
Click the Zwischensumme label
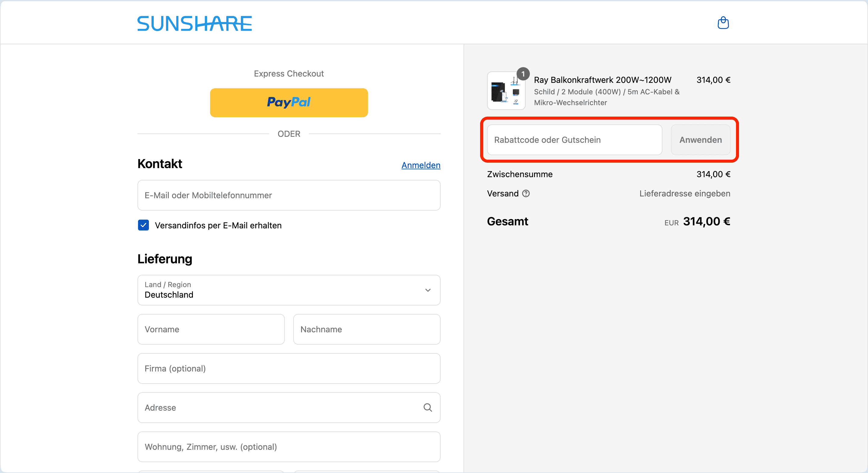[520, 174]
